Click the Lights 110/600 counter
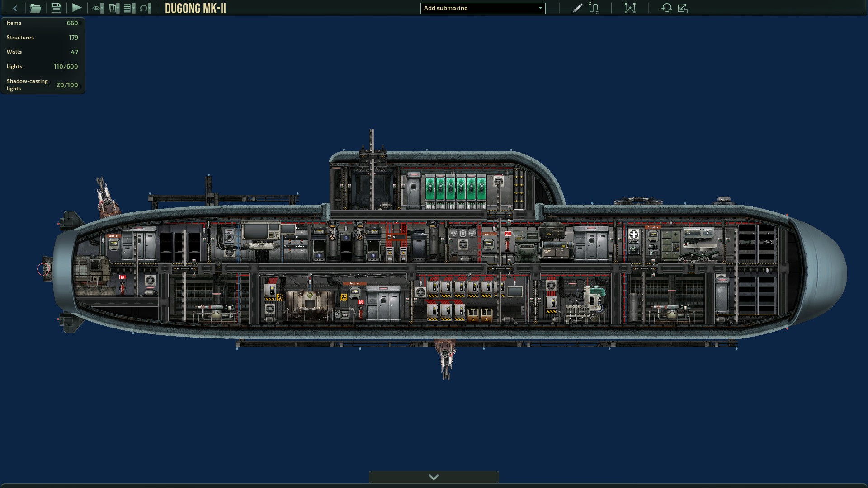This screenshot has width=868, height=488. tap(42, 66)
